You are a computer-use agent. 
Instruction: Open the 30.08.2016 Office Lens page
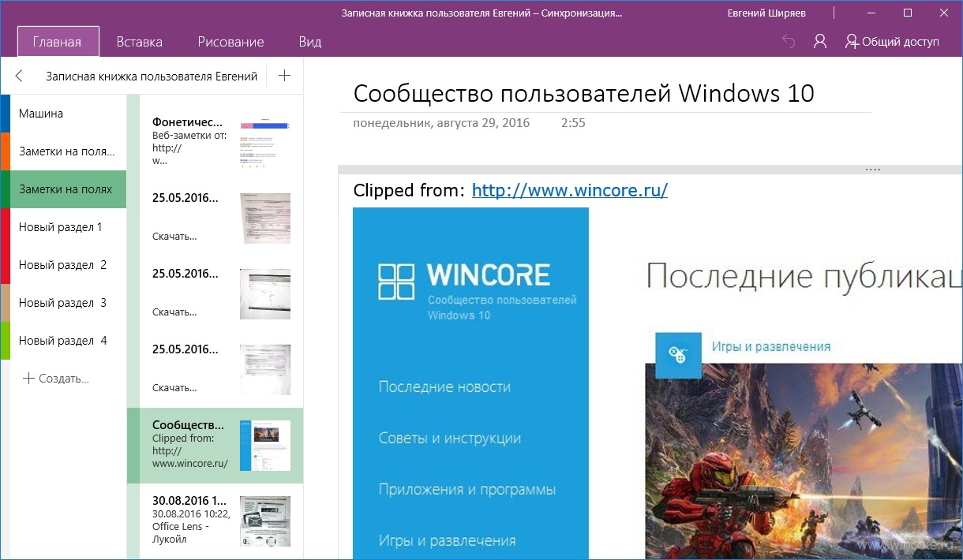tap(215, 521)
